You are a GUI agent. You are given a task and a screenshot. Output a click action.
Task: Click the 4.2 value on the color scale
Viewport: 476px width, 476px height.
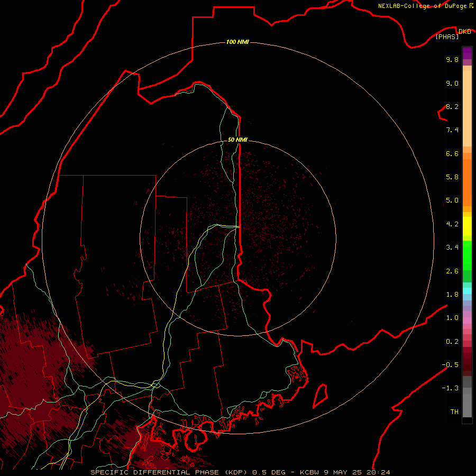point(452,224)
